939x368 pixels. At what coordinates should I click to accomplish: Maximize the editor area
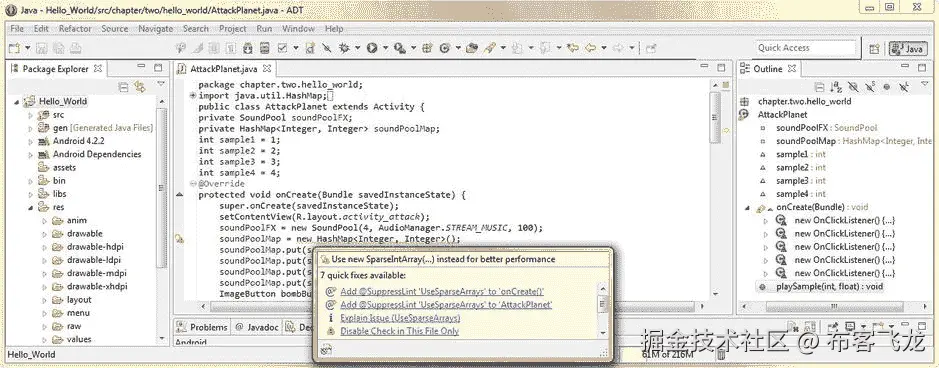pyautogui.click(x=721, y=68)
